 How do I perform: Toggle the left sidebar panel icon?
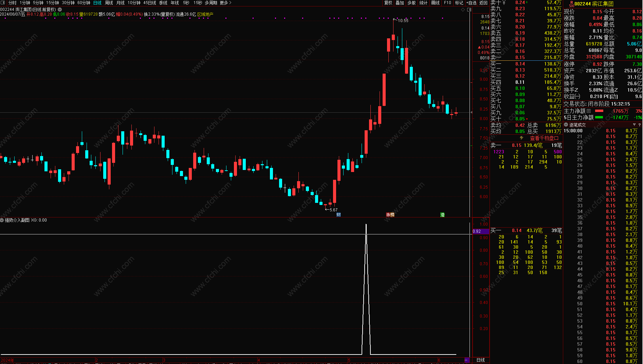point(3,3)
